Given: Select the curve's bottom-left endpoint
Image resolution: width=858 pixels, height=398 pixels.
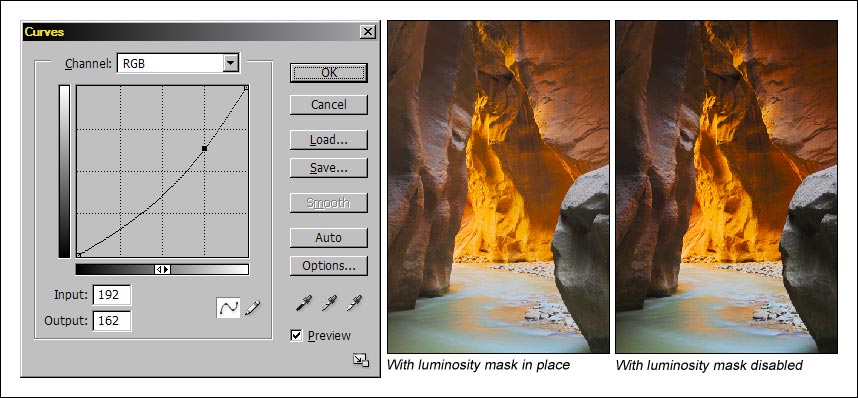Looking at the screenshot, I should [79, 255].
